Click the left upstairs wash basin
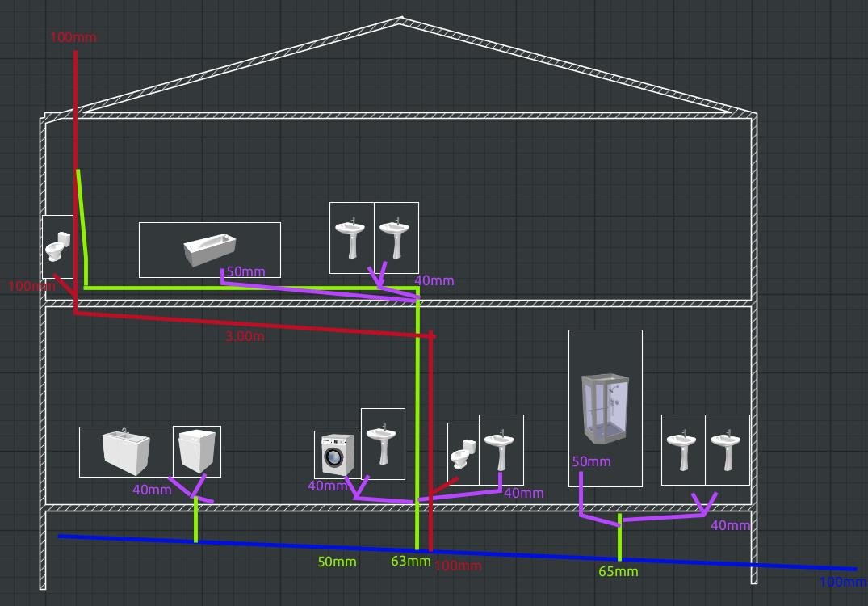The width and height of the screenshot is (868, 606). point(352,237)
